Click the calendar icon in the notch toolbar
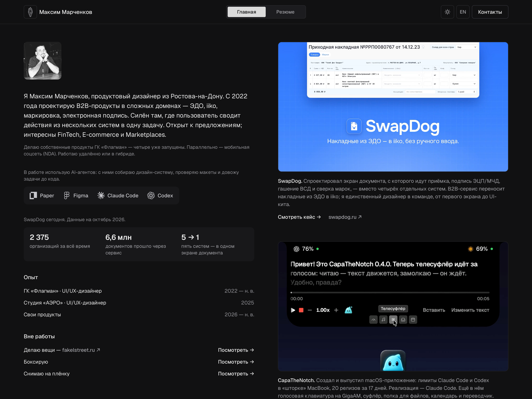Viewport: 532px width, 399px height. (413, 320)
